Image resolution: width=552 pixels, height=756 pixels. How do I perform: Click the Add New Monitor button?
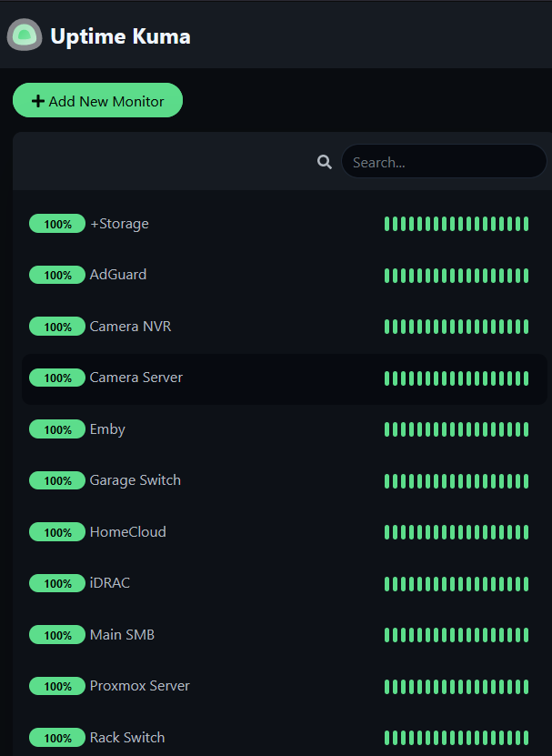97,100
